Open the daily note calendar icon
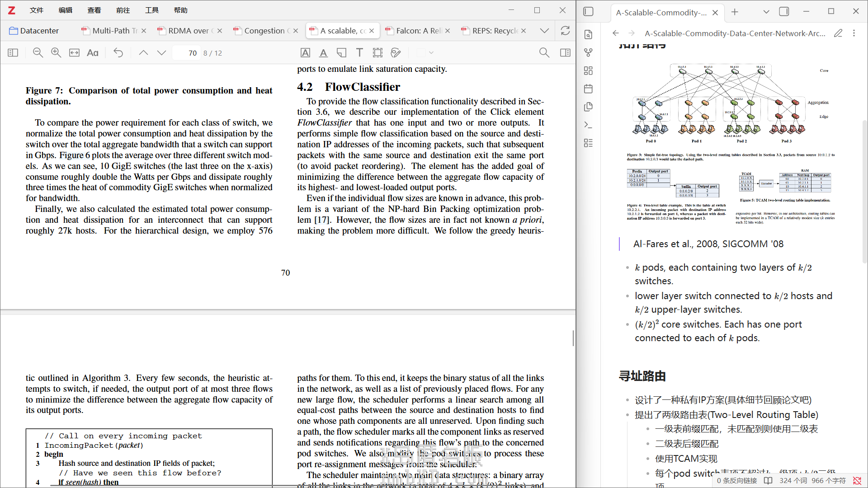Screen dimensions: 868x488 pyautogui.click(x=588, y=89)
